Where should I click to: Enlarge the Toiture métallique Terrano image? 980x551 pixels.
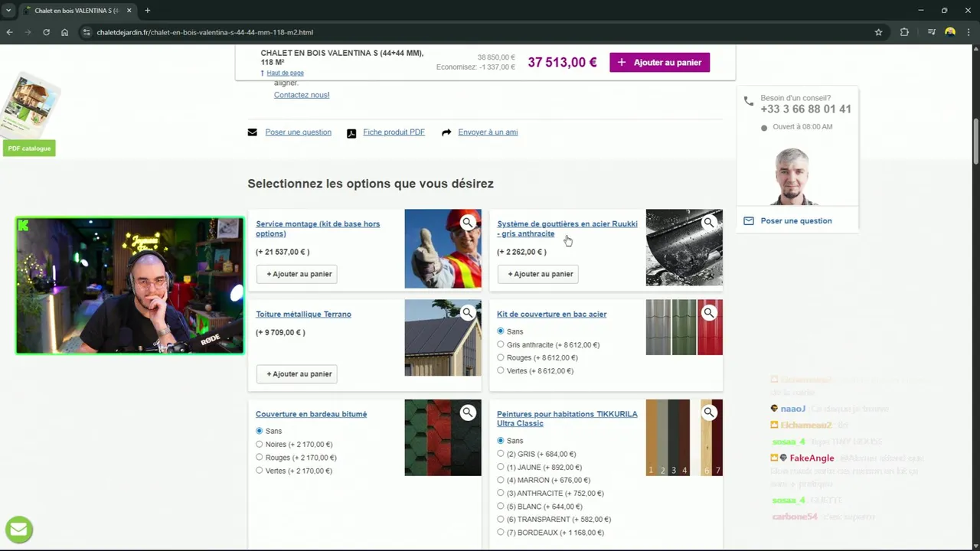point(467,312)
